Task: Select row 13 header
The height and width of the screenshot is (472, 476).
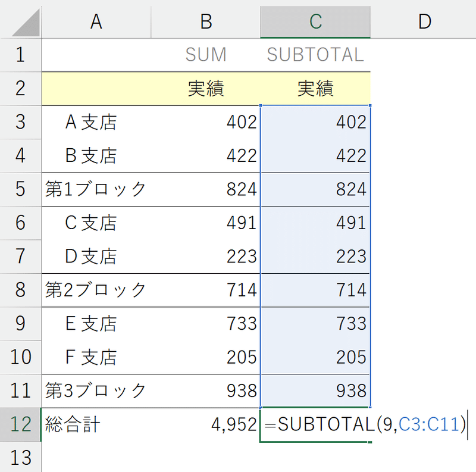Action: click(20, 457)
